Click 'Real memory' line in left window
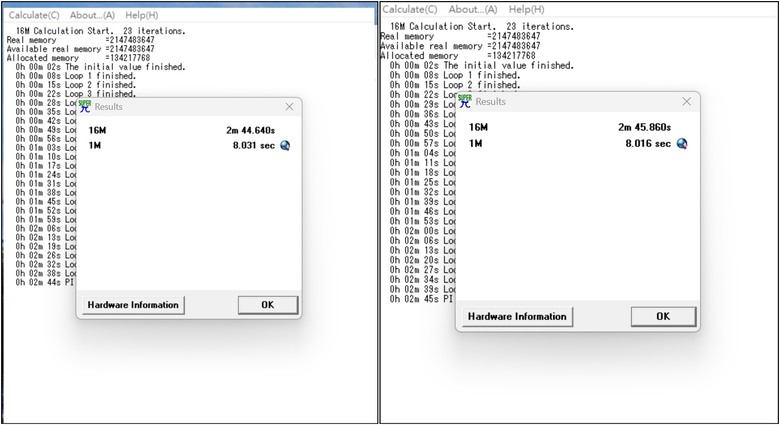The image size is (780, 425). pyautogui.click(x=81, y=40)
